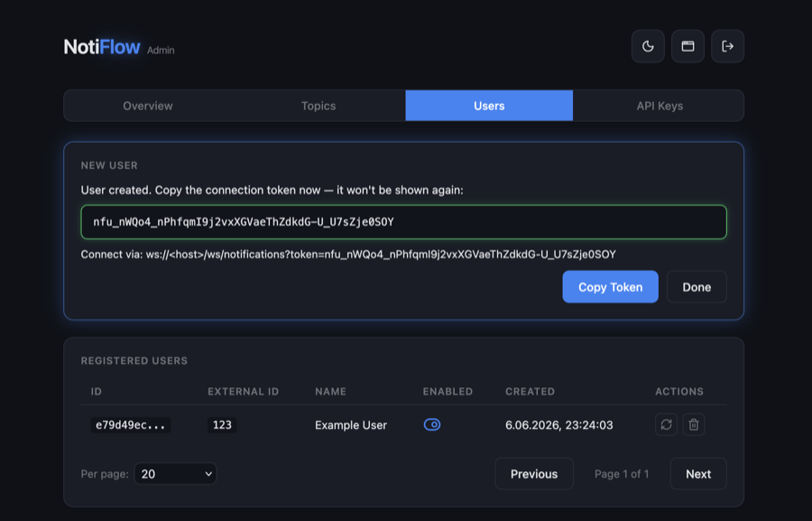Go to the Previous page
812x521 pixels.
(x=534, y=474)
